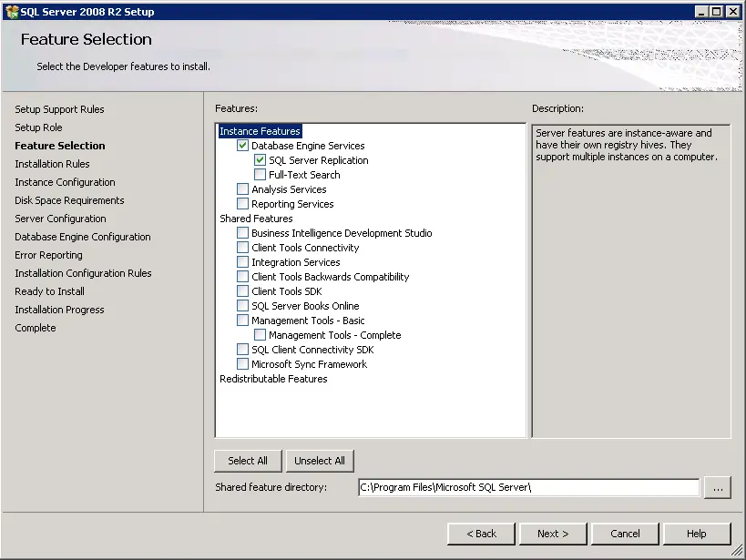Check Client Tools Connectivity
Image resolution: width=746 pixels, height=560 pixels.
tap(242, 248)
